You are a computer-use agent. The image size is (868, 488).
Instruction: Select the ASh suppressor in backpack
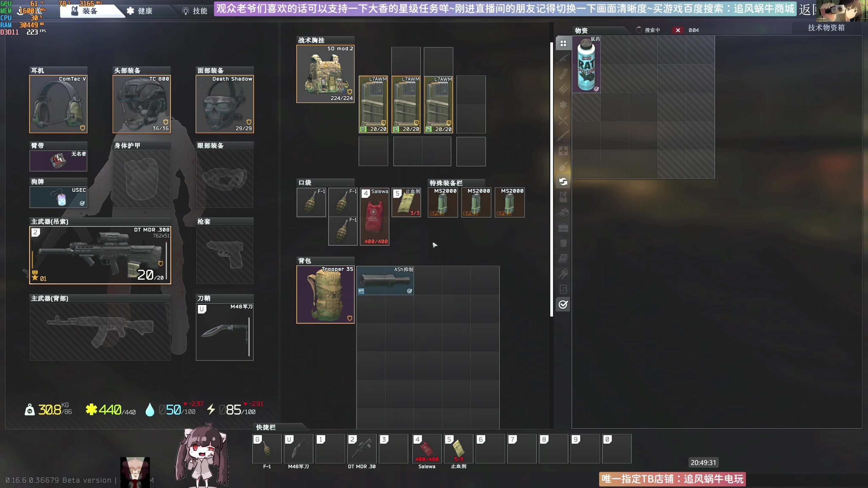click(385, 280)
